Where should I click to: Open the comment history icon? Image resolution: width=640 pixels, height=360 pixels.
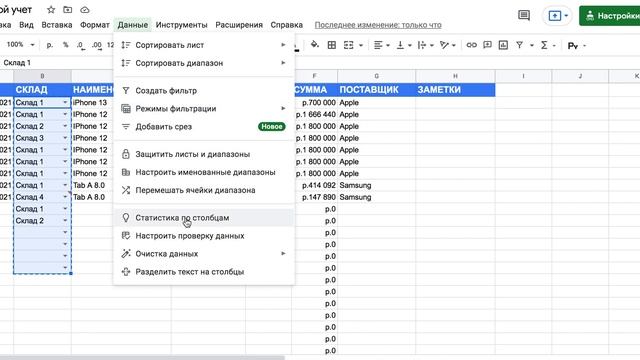pyautogui.click(x=524, y=16)
